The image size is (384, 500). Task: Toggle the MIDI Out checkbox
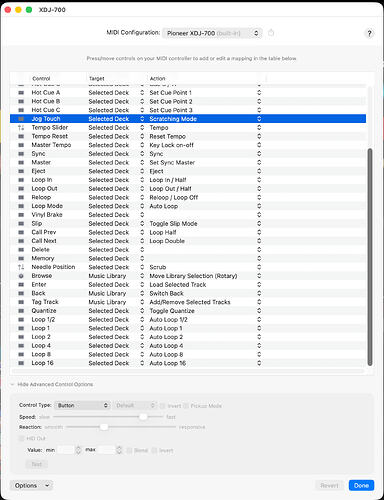tap(21, 438)
